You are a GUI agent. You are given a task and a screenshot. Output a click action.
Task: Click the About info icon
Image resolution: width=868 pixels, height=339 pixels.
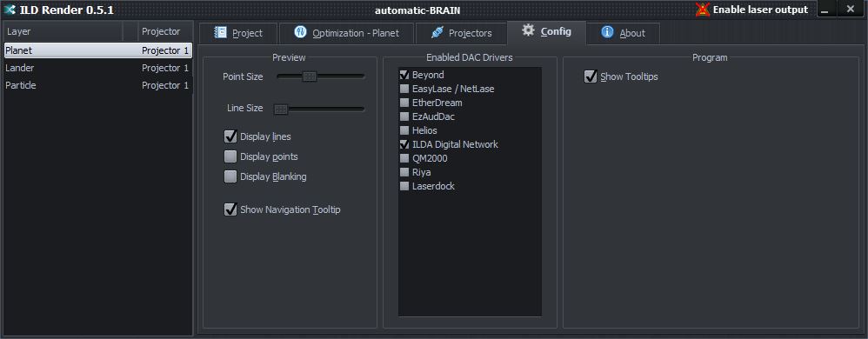[x=607, y=32]
